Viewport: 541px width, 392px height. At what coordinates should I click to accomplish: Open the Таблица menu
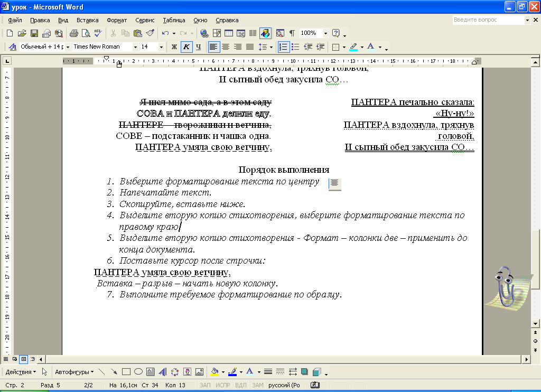[x=174, y=20]
